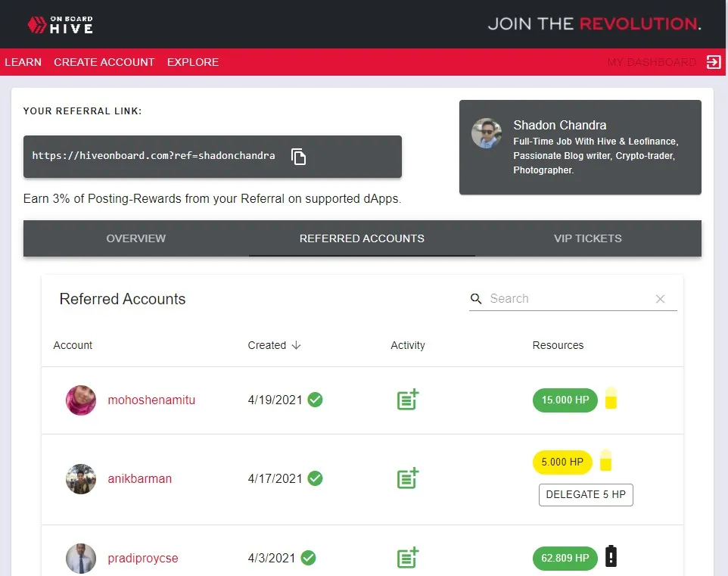Open the pradiproycse account link

[x=143, y=558]
